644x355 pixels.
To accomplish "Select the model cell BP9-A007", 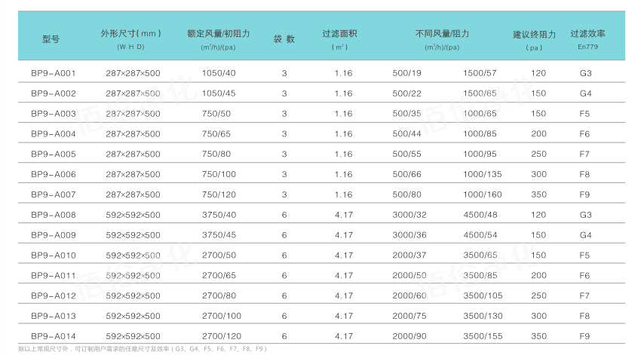I will point(54,194).
